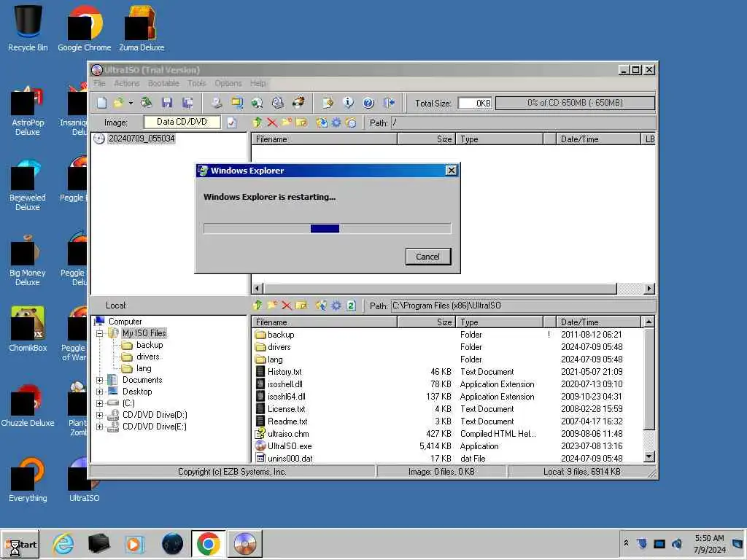Open the File menu
The image size is (747, 560).
(x=99, y=83)
